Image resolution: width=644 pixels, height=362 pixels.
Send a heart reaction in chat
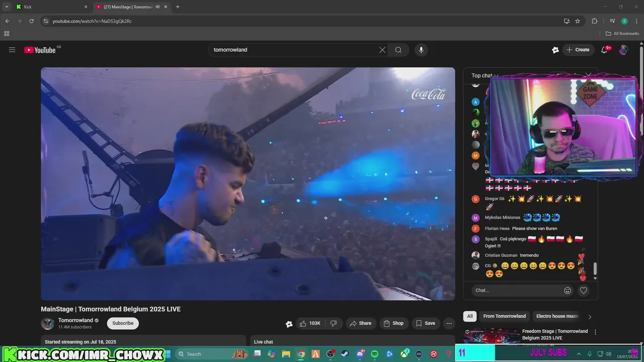[x=584, y=290]
